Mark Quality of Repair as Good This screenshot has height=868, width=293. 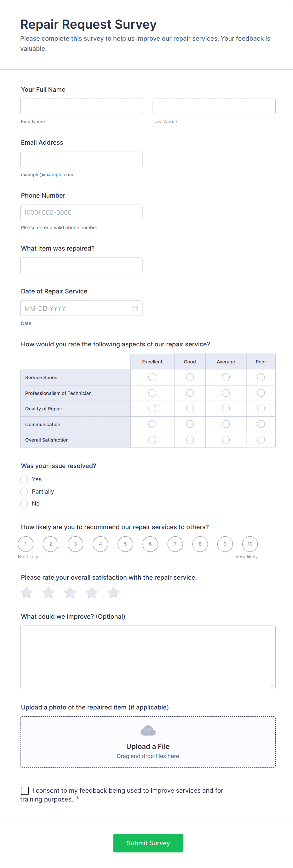(190, 408)
